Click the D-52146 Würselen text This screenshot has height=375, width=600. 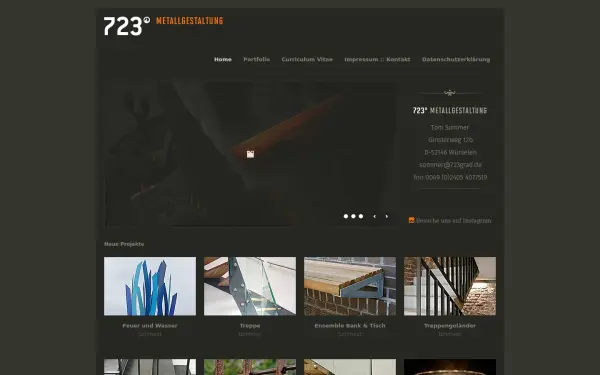[x=450, y=152]
